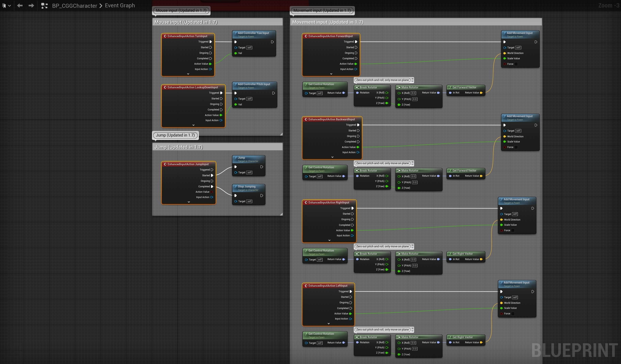Click the blueprint graph icon beside BP_CGGCharacter
This screenshot has height=364, width=621.
[x=44, y=6]
